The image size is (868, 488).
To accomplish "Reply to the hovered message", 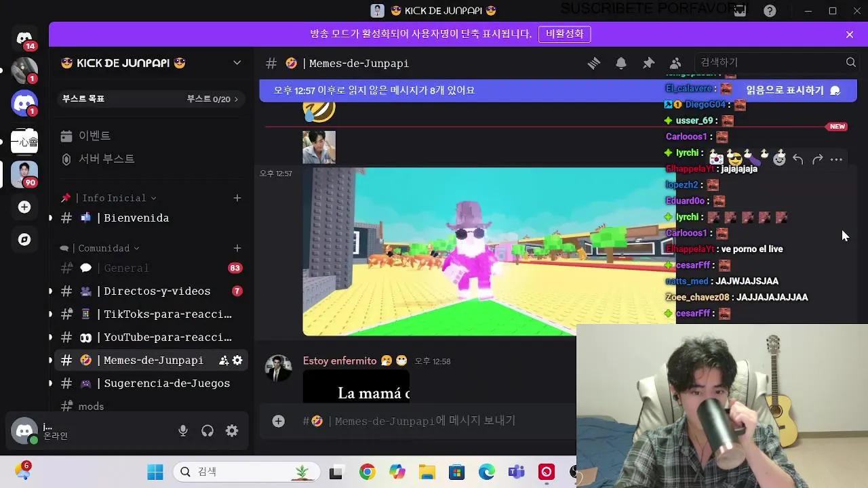I will [798, 159].
